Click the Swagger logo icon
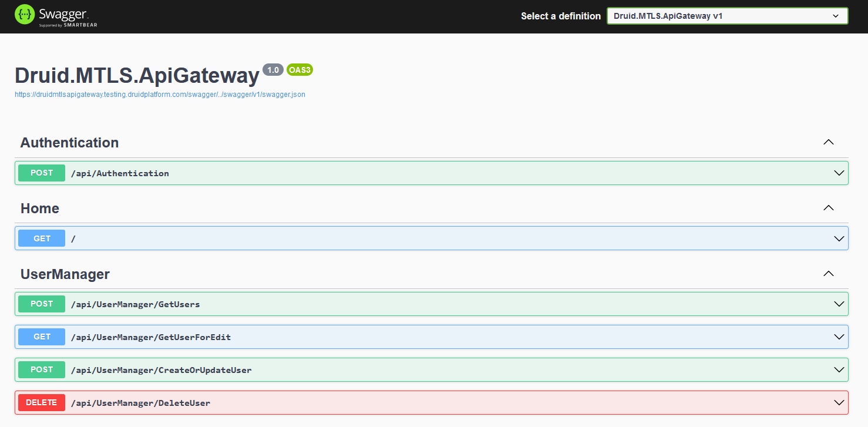This screenshot has height=427, width=868. click(x=25, y=15)
